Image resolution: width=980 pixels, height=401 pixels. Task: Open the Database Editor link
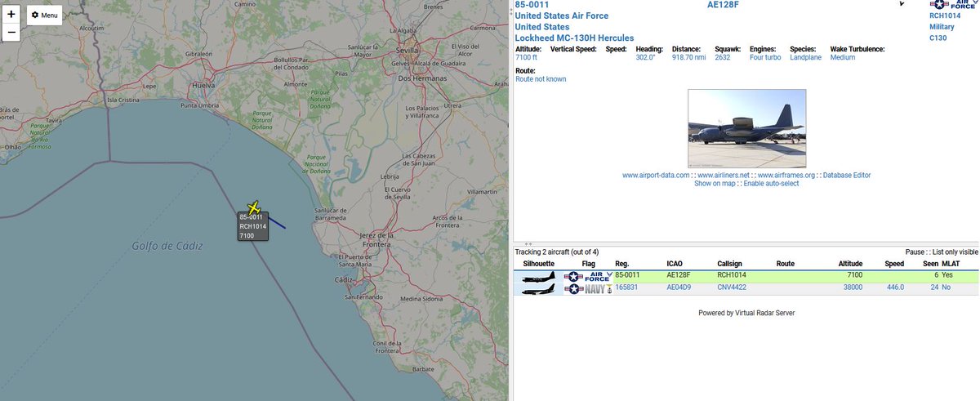point(847,175)
